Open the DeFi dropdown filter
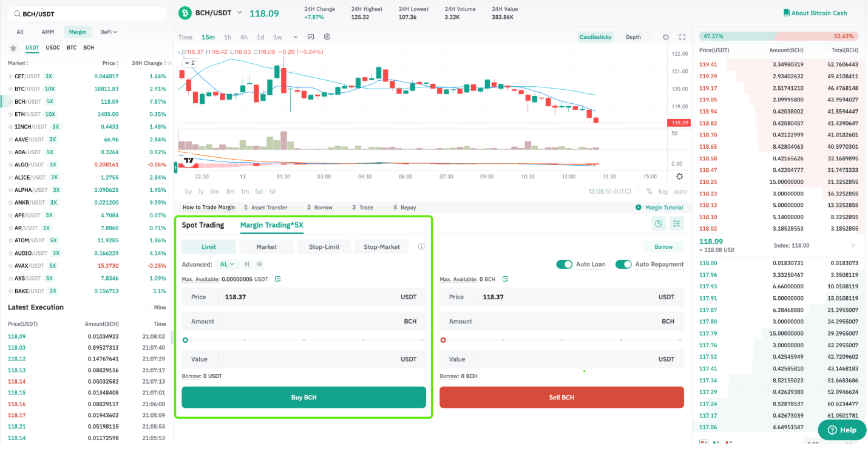Image resolution: width=868 pixels, height=451 pixels. 109,32
